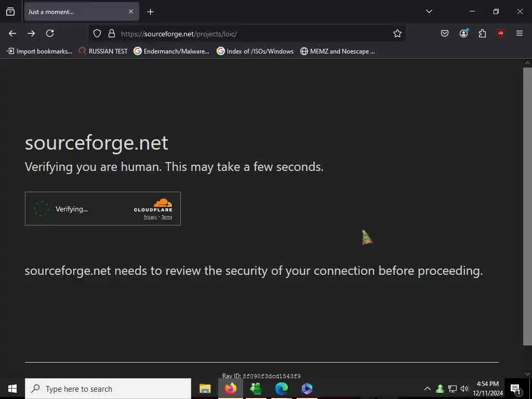Click the green person tray icon
This screenshot has width=532, height=399.
click(440, 389)
